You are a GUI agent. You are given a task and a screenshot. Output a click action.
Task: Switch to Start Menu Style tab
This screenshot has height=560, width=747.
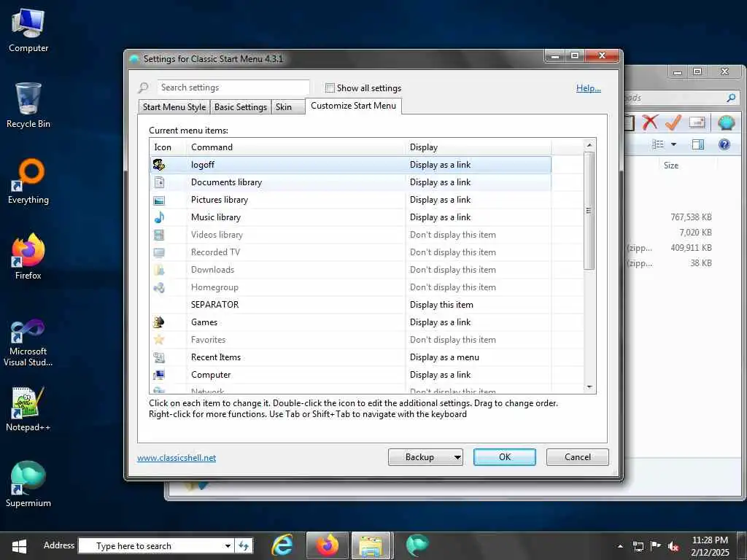coord(174,107)
